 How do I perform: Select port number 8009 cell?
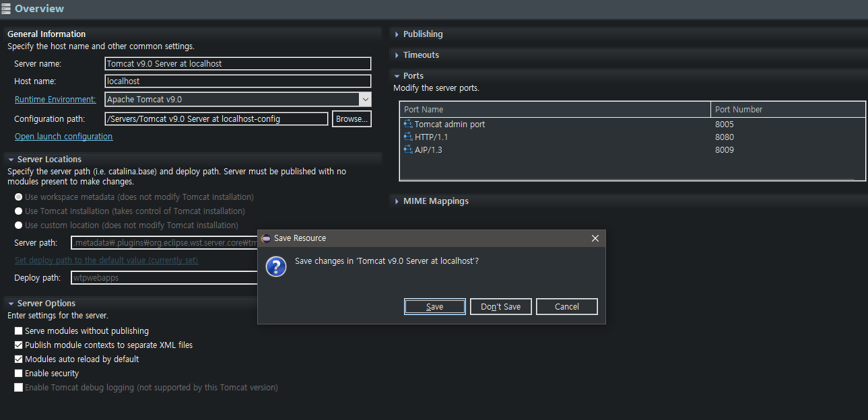click(725, 150)
